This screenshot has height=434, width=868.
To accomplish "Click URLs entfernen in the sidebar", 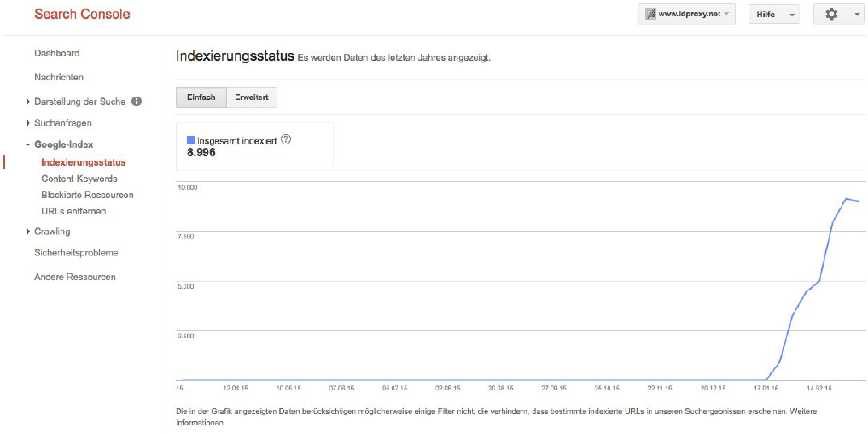I will 73,211.
